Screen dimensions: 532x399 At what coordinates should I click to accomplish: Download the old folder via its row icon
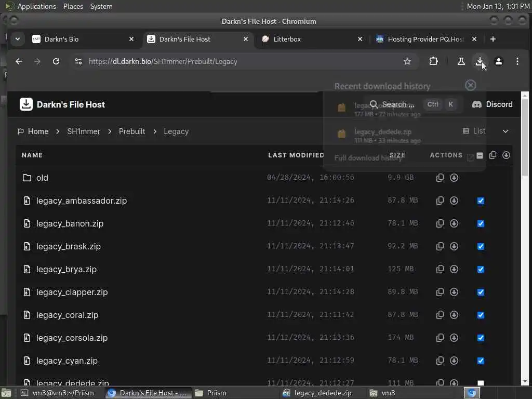454,178
